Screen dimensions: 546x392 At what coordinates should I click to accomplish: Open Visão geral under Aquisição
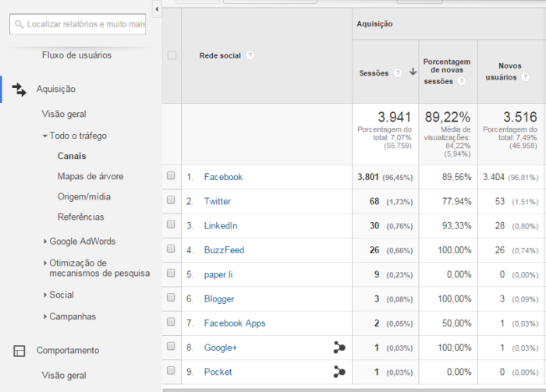pyautogui.click(x=64, y=114)
